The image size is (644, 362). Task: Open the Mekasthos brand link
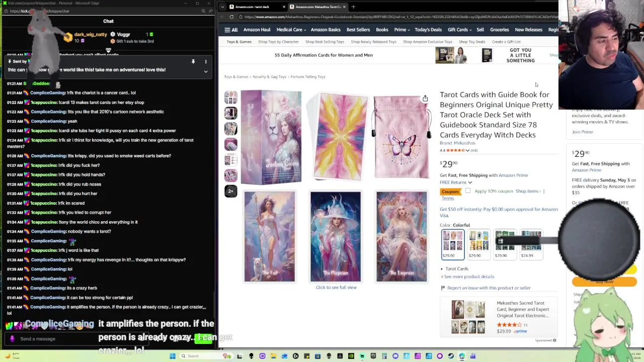pyautogui.click(x=457, y=143)
